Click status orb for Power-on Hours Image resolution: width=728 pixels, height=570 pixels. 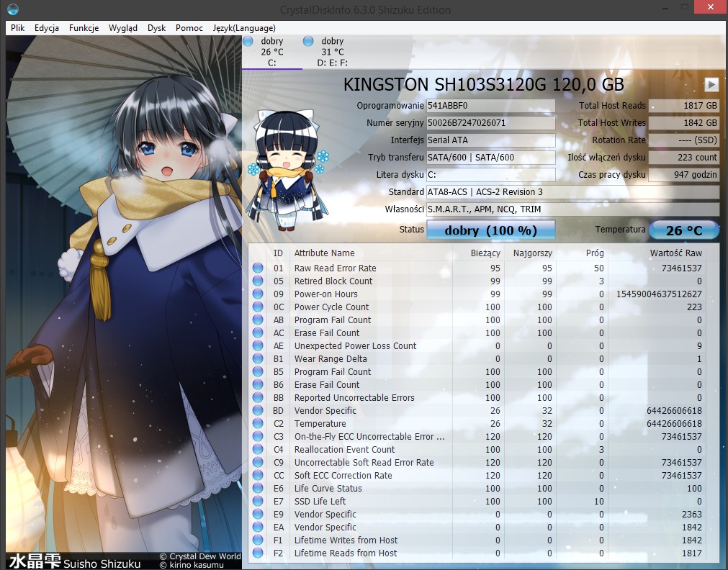258,294
